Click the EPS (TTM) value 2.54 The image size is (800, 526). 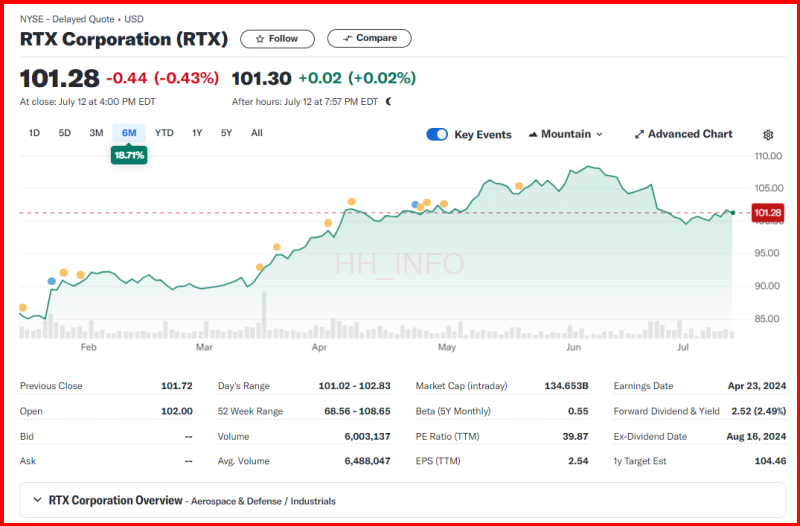pos(579,461)
